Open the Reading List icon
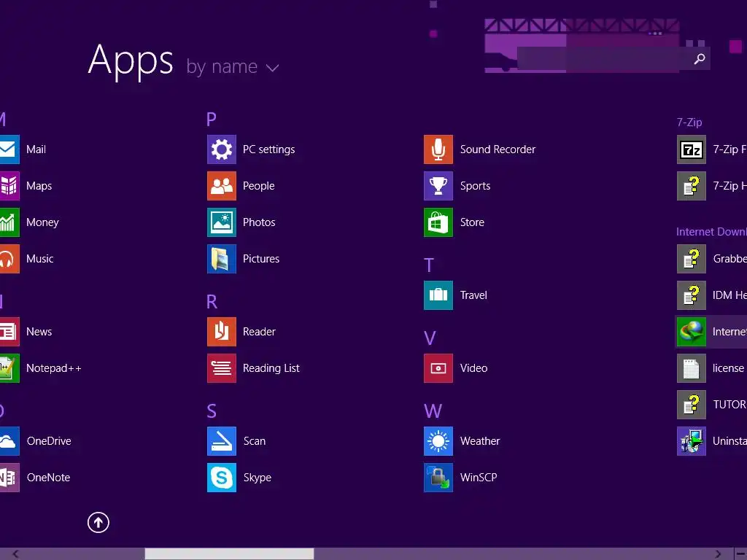747x560 pixels. click(x=222, y=368)
